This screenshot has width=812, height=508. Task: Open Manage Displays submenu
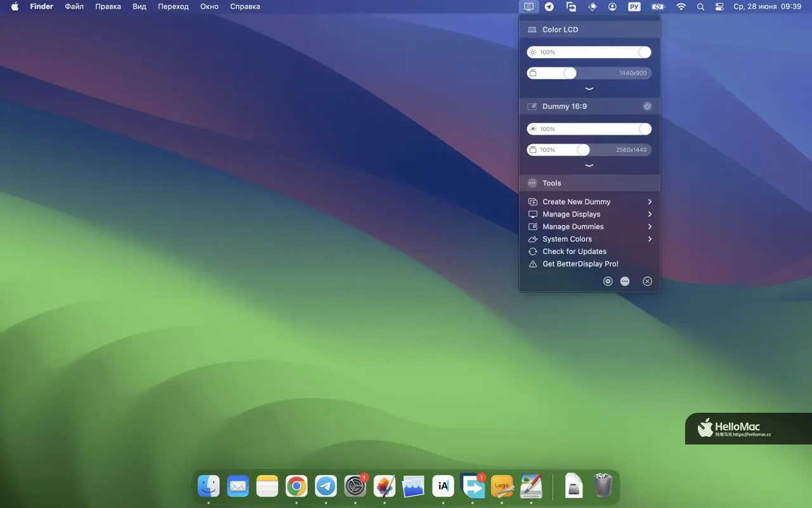click(x=590, y=214)
